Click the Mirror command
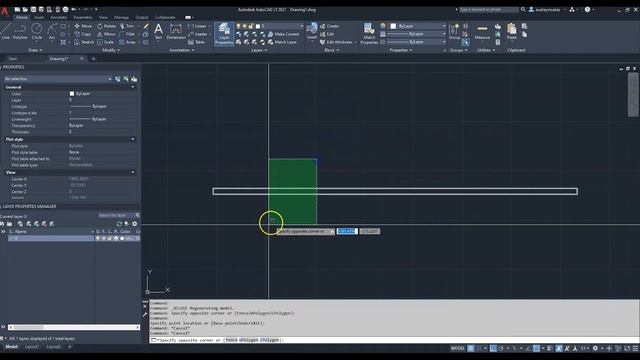Screen dimensions: 640x360 [106, 34]
